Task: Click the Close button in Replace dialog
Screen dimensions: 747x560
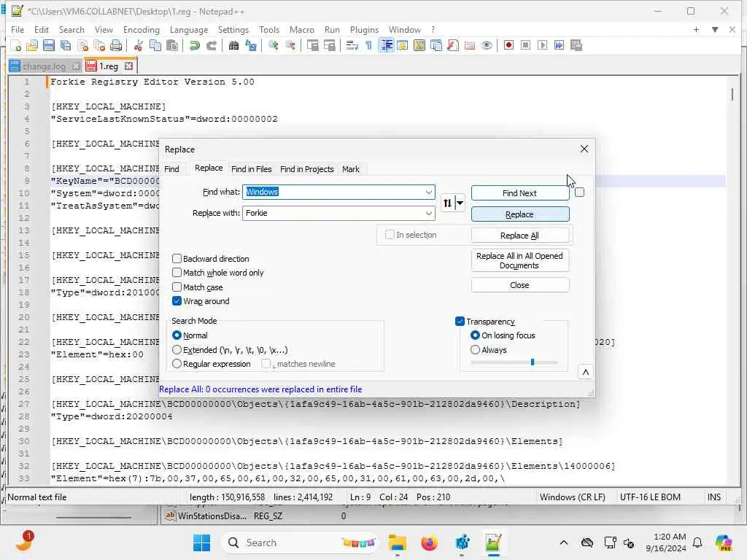Action: tap(519, 285)
